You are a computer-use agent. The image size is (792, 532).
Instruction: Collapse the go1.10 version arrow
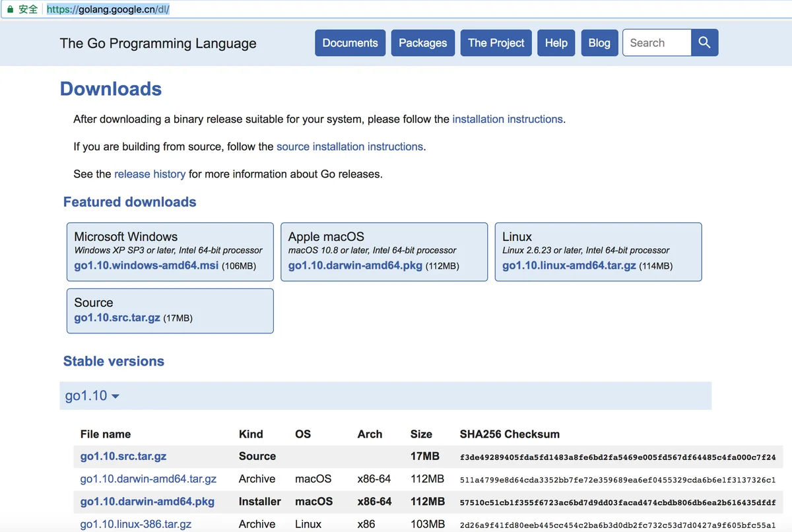tap(115, 396)
